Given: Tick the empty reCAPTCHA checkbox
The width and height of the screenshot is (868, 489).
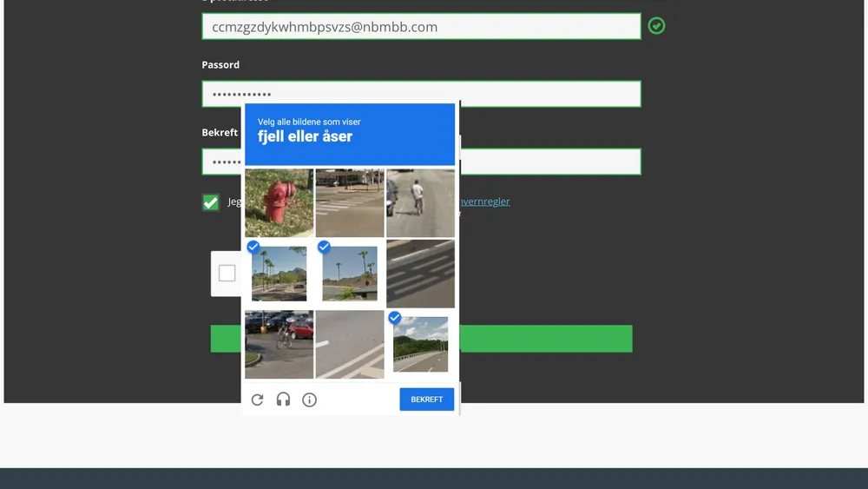Looking at the screenshot, I should 227,274.
